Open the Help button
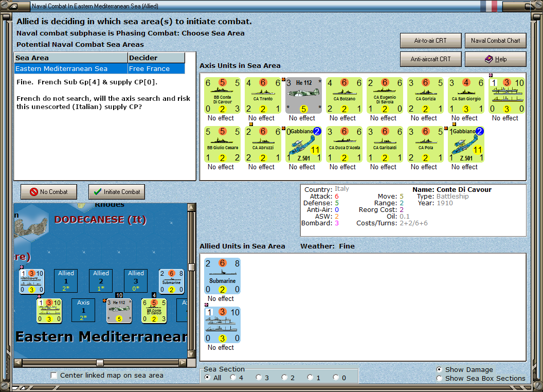The width and height of the screenshot is (543, 392). (495, 59)
